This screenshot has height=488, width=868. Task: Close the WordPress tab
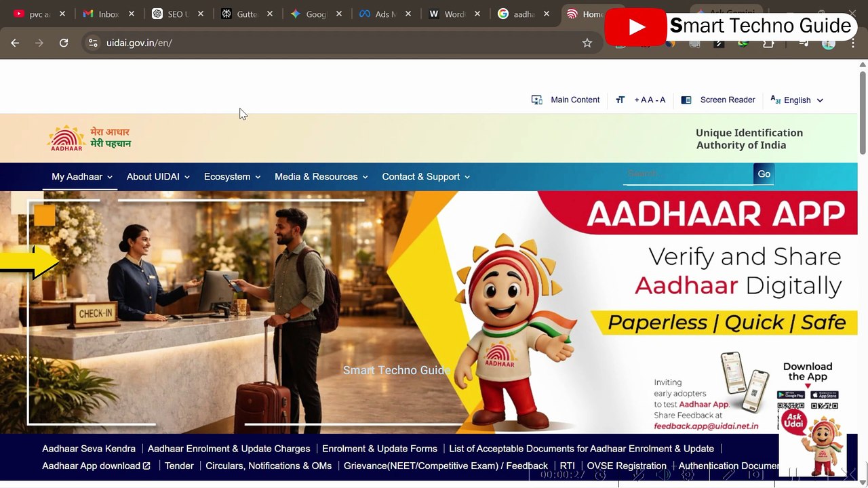[x=477, y=14]
